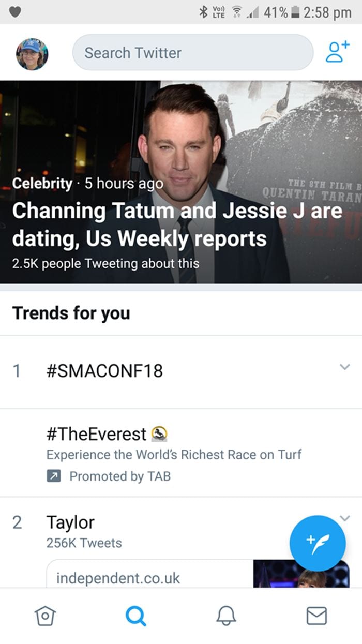Open the Notifications bell

227,616
